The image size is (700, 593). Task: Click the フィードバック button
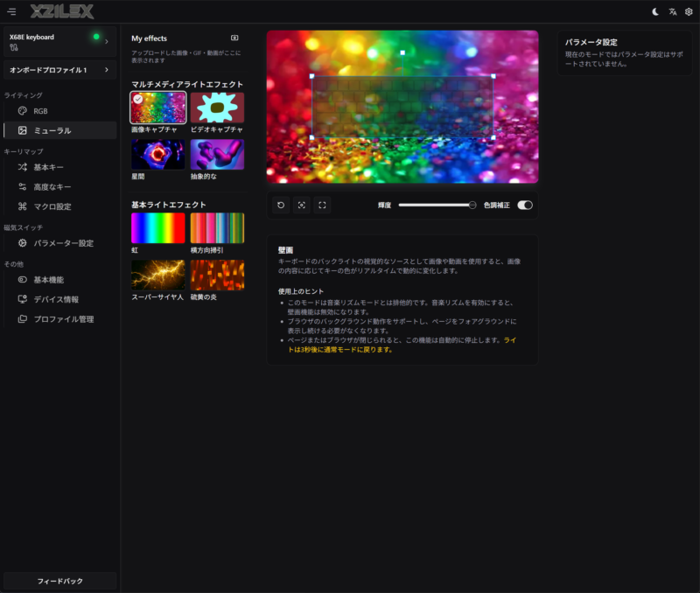tap(59, 581)
